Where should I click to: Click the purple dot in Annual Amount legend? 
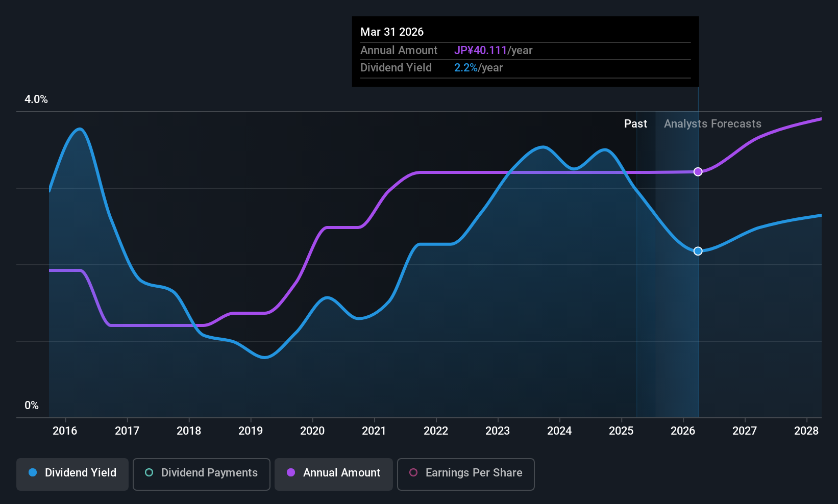click(291, 472)
